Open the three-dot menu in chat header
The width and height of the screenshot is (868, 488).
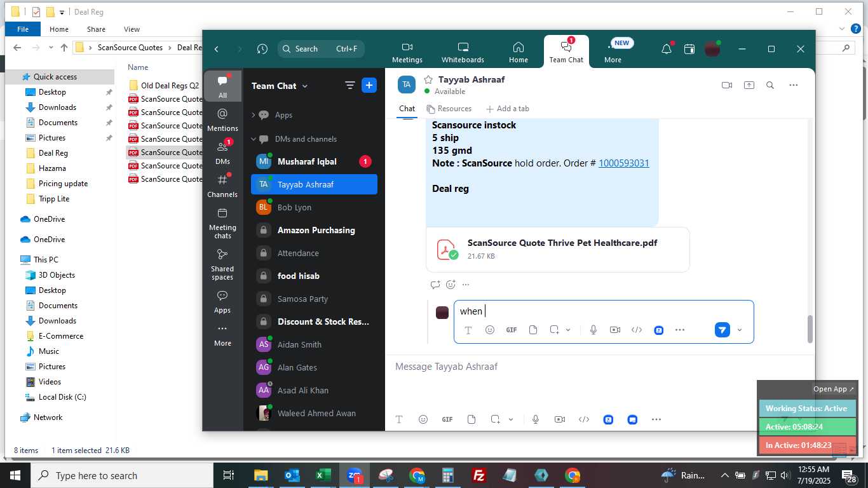point(793,85)
